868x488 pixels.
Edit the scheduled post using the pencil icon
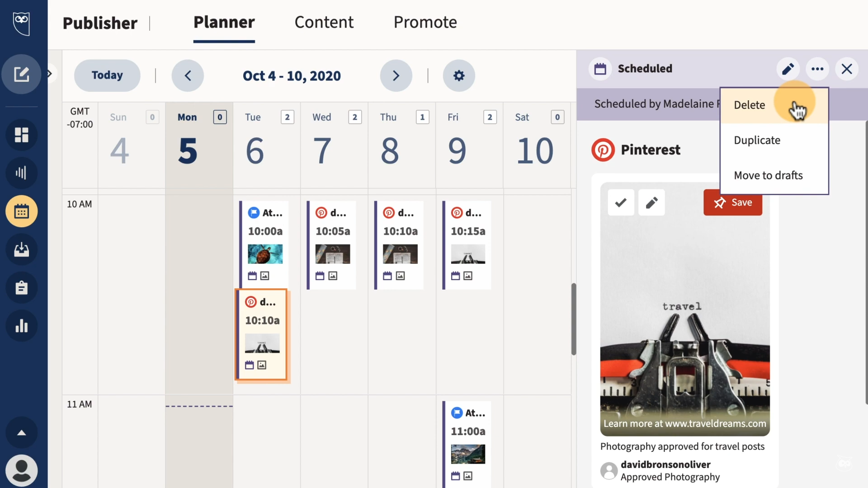(x=788, y=69)
